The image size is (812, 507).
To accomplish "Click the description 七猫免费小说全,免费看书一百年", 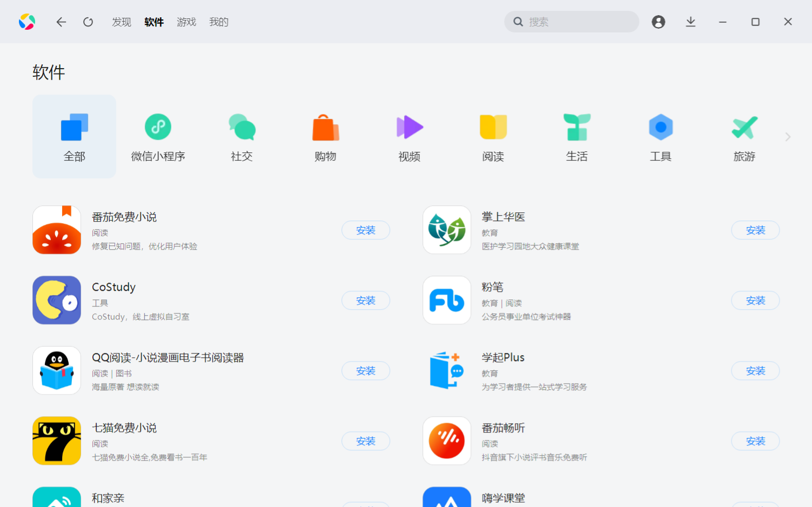I will 150,457.
